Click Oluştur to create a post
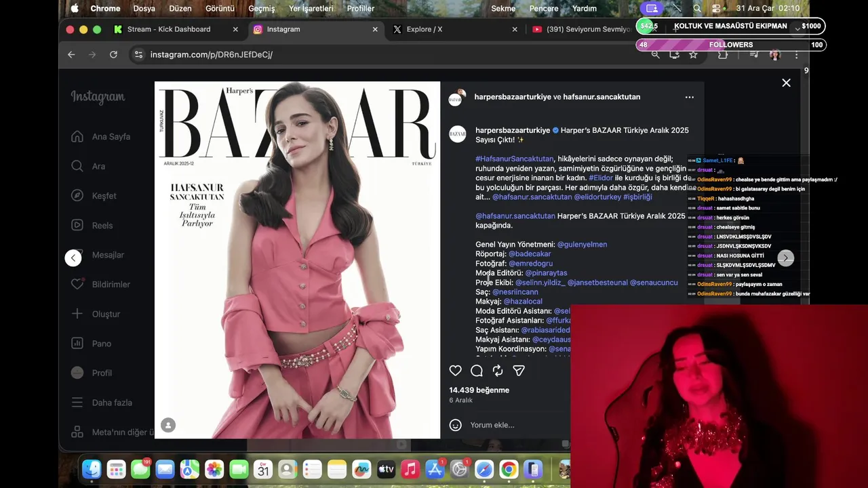This screenshot has height=488, width=868. point(96,314)
